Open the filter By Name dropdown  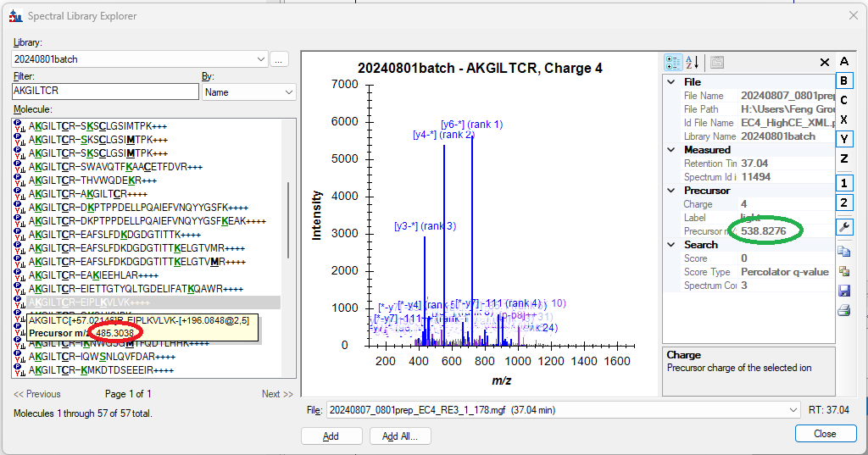(289, 92)
